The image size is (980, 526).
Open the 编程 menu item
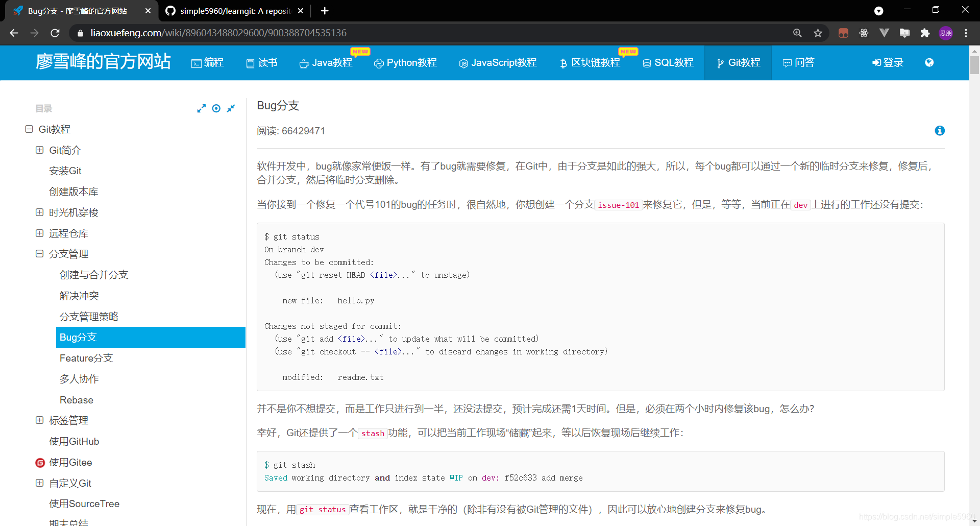(208, 62)
